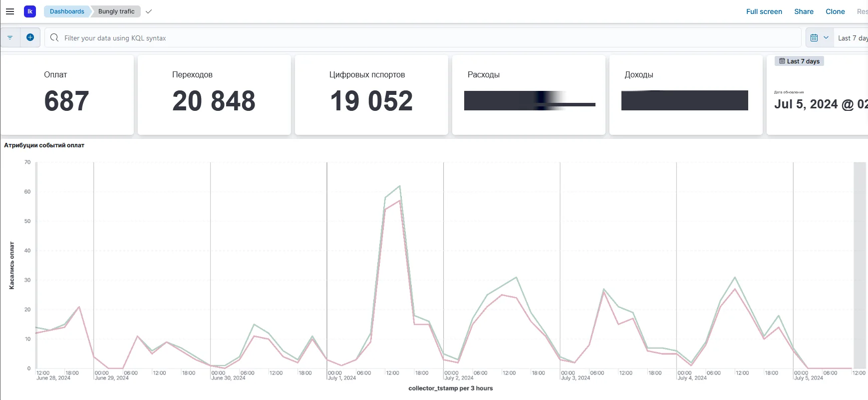The width and height of the screenshot is (868, 400).
Task: Open the Last 7 days time range
Action: point(853,38)
